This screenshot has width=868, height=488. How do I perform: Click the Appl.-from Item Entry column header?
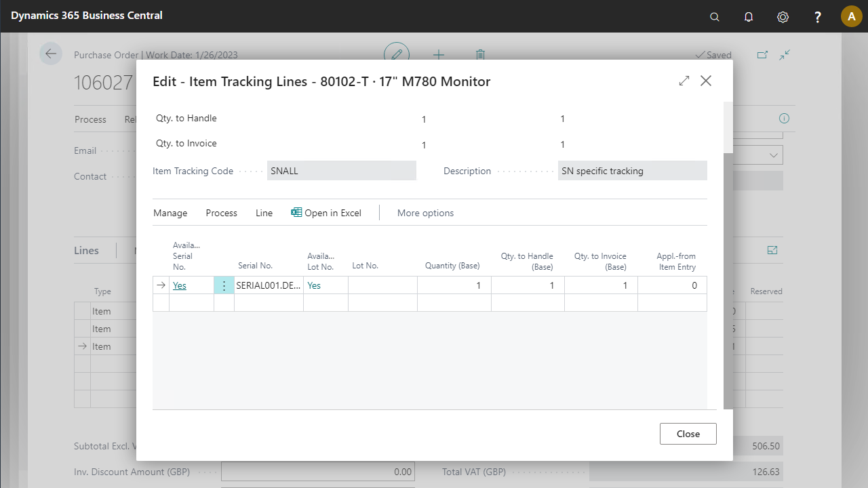pyautogui.click(x=676, y=261)
